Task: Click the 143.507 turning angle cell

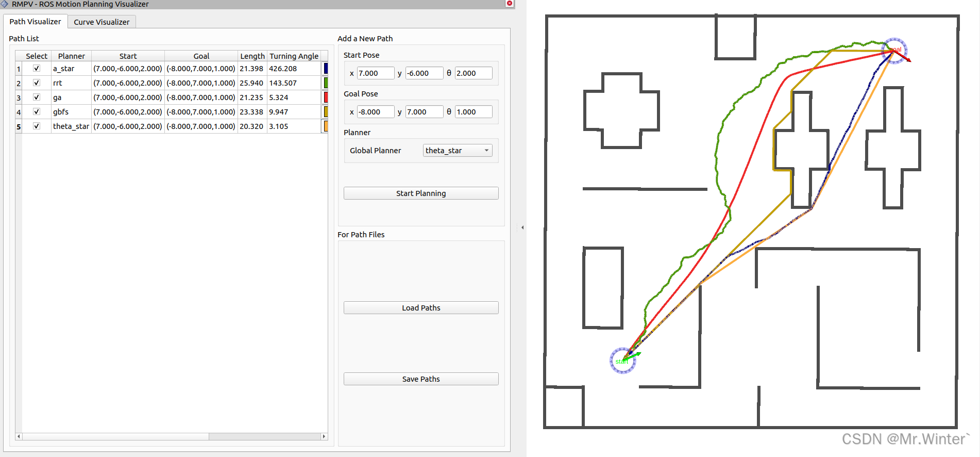Action: (x=294, y=83)
